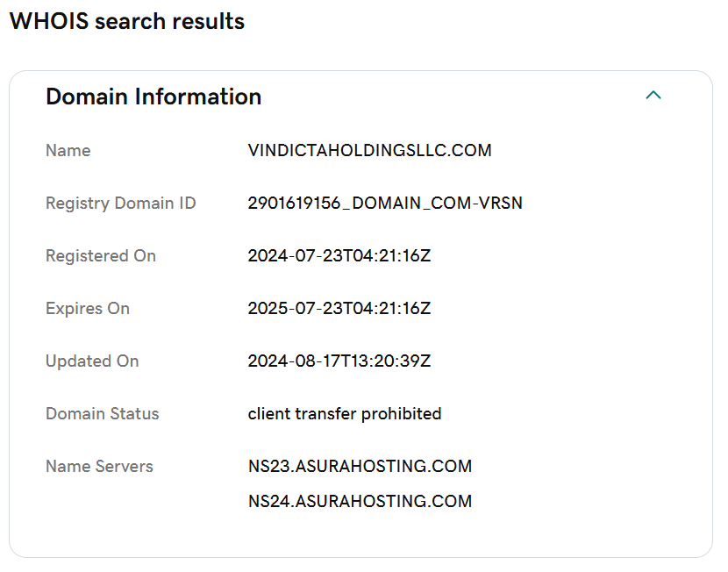Click the Updated On date 2024-08-17T13:20:39Z
Screen dimensions: 728x572
339,361
